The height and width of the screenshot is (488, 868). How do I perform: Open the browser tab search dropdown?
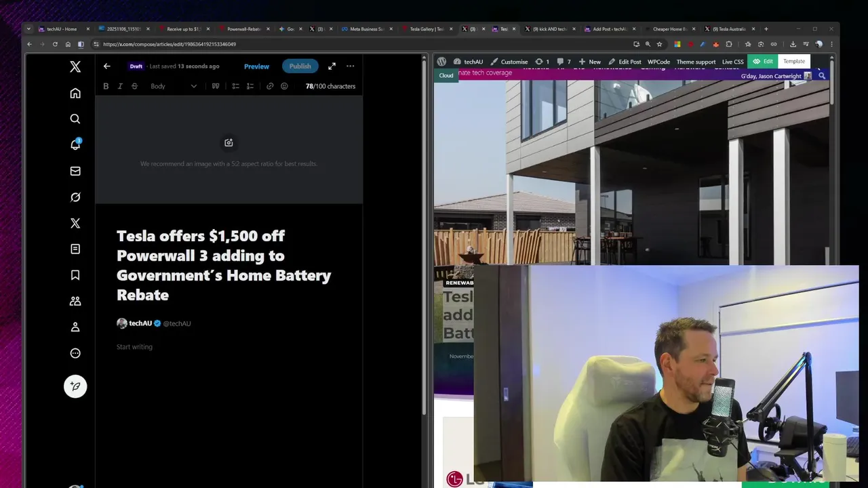28,29
